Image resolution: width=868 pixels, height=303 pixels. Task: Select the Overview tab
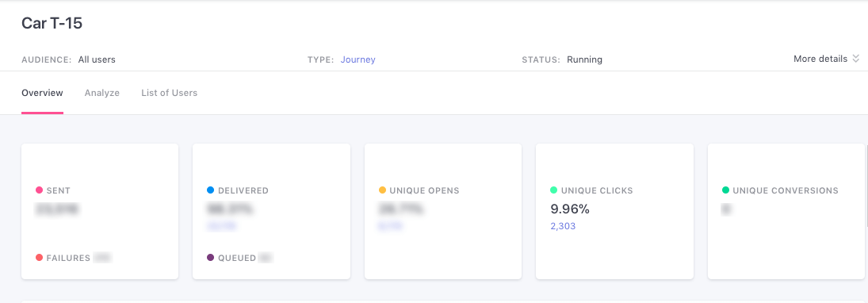[x=42, y=93]
